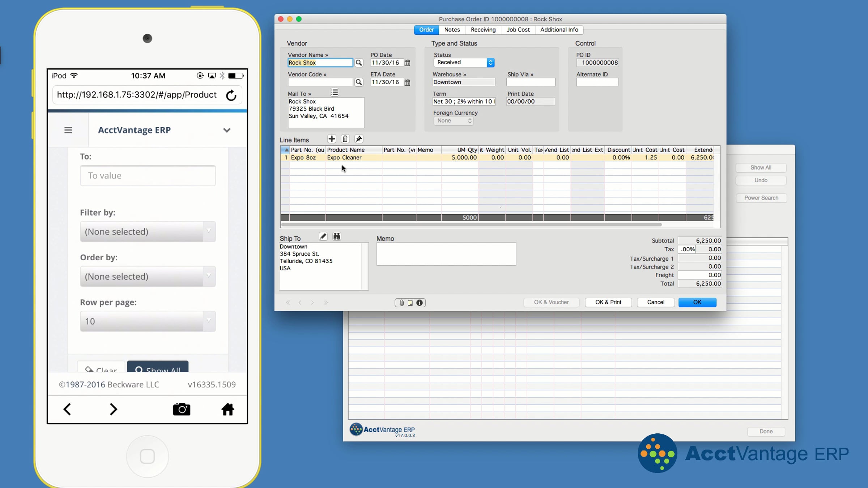Open the PO Date calendar picker
This screenshot has height=488, width=868.
407,63
